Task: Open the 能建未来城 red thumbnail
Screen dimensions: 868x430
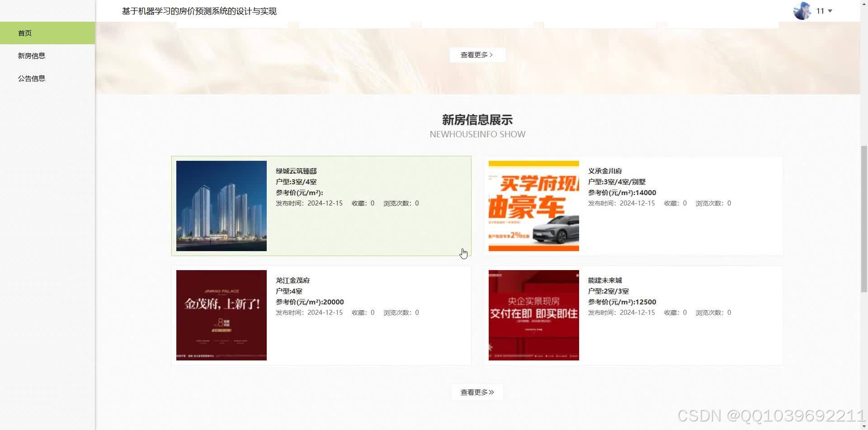Action: coord(533,315)
